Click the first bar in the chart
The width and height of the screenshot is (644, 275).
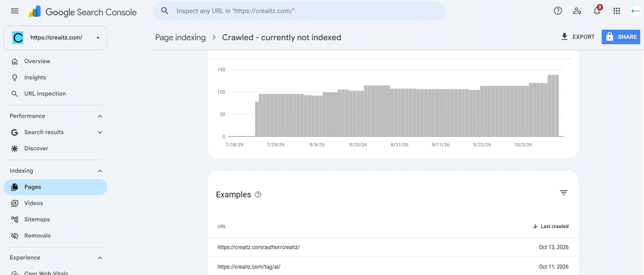[x=257, y=119]
